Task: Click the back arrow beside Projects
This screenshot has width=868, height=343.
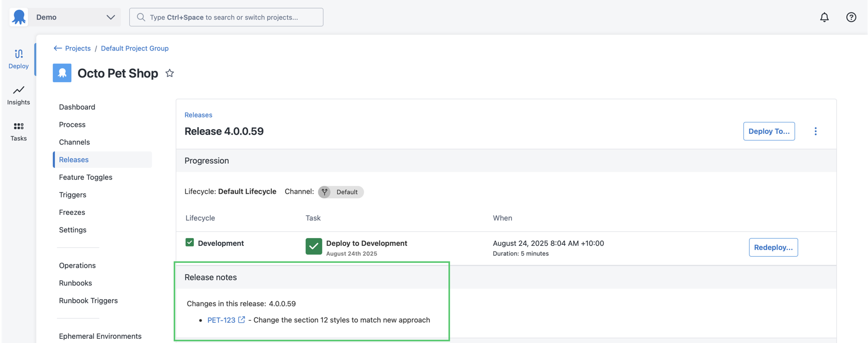Action: click(x=57, y=48)
